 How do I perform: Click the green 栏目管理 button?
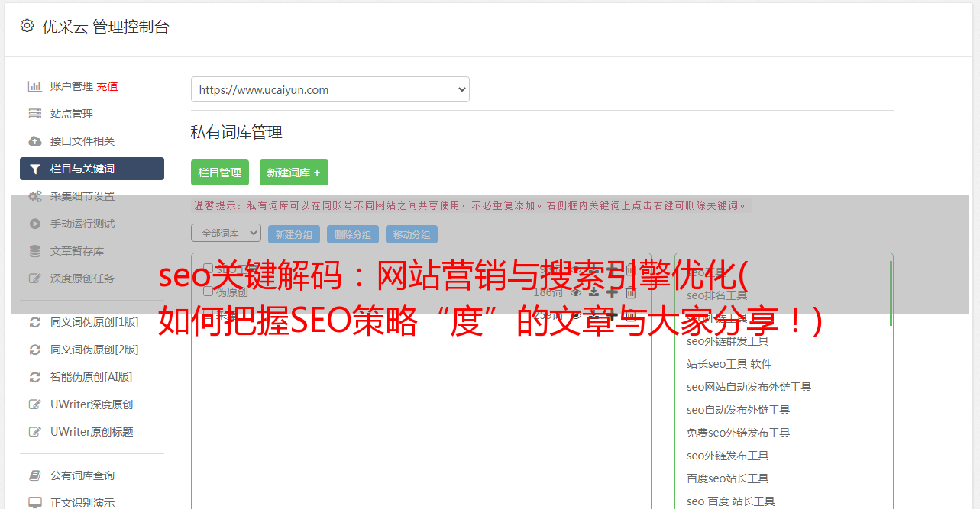(x=220, y=172)
